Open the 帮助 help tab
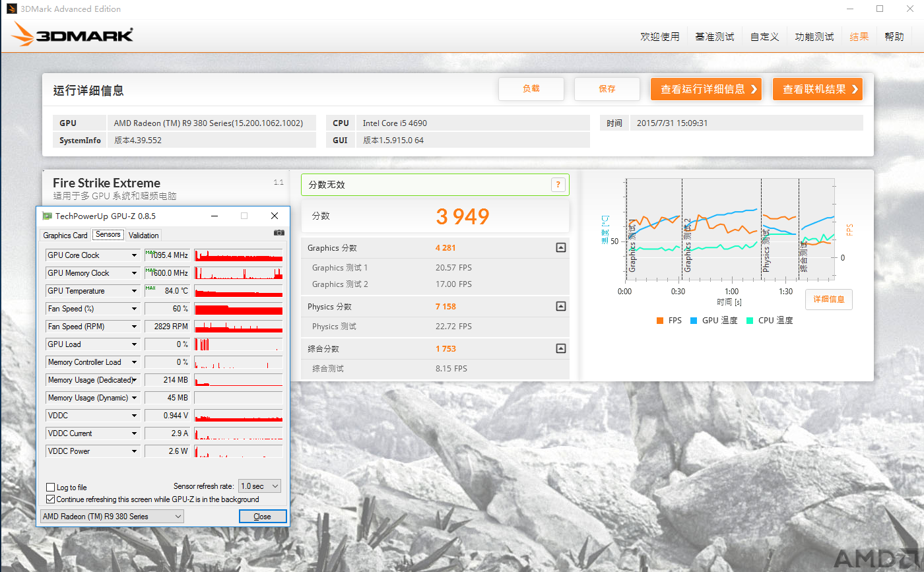This screenshot has height=572, width=924. [x=894, y=37]
